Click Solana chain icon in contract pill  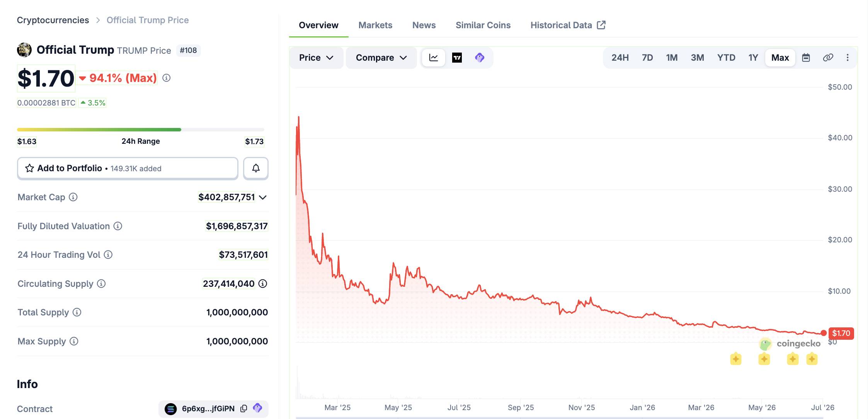170,409
